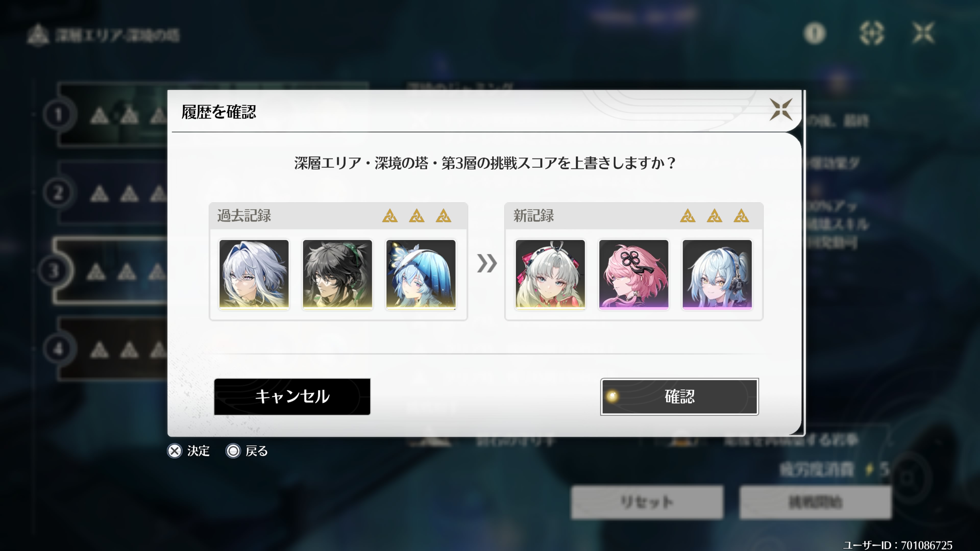Image resolution: width=980 pixels, height=551 pixels.
Task: Click the circle 戻る controller icon
Action: point(233,451)
